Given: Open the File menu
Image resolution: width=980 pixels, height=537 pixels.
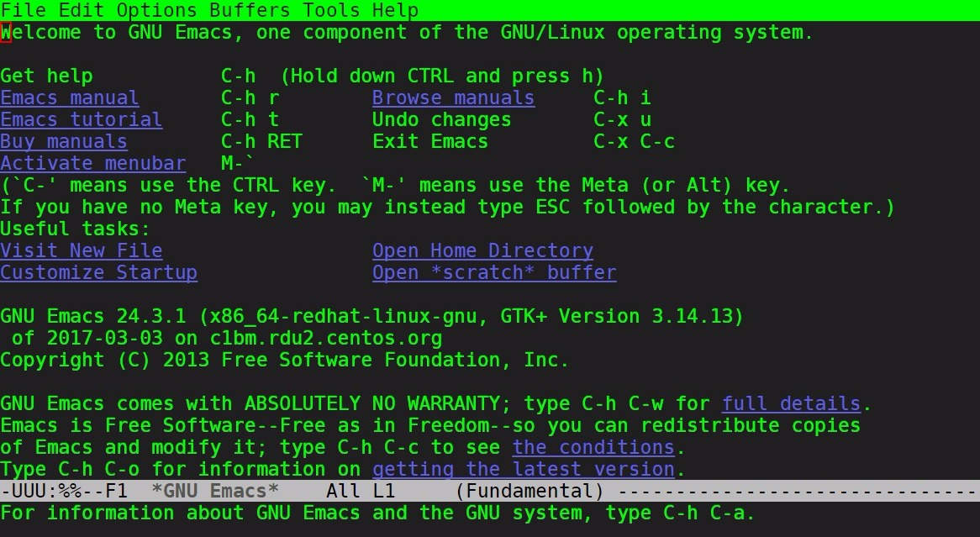Looking at the screenshot, I should point(24,10).
